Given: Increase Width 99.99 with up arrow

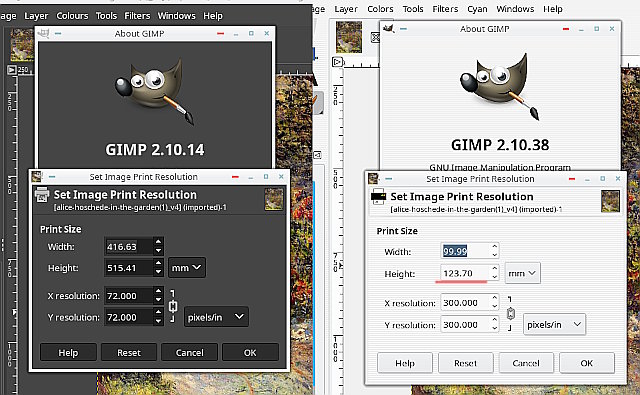Looking at the screenshot, I should 495,246.
